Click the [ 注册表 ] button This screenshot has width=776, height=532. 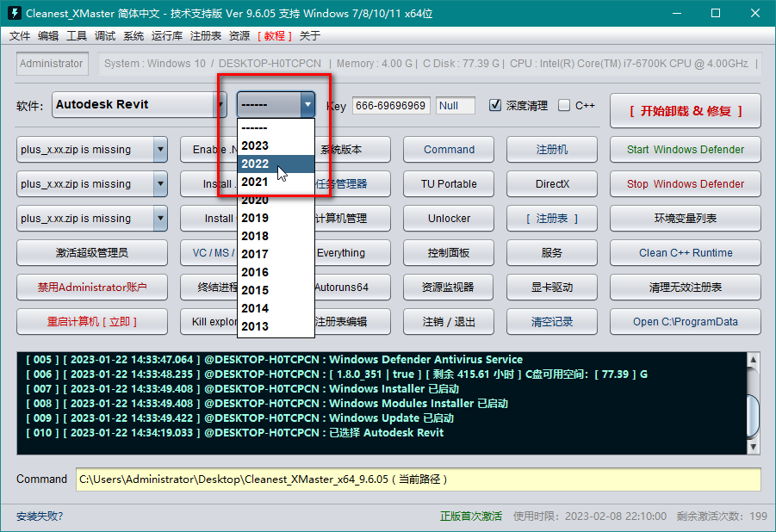552,219
